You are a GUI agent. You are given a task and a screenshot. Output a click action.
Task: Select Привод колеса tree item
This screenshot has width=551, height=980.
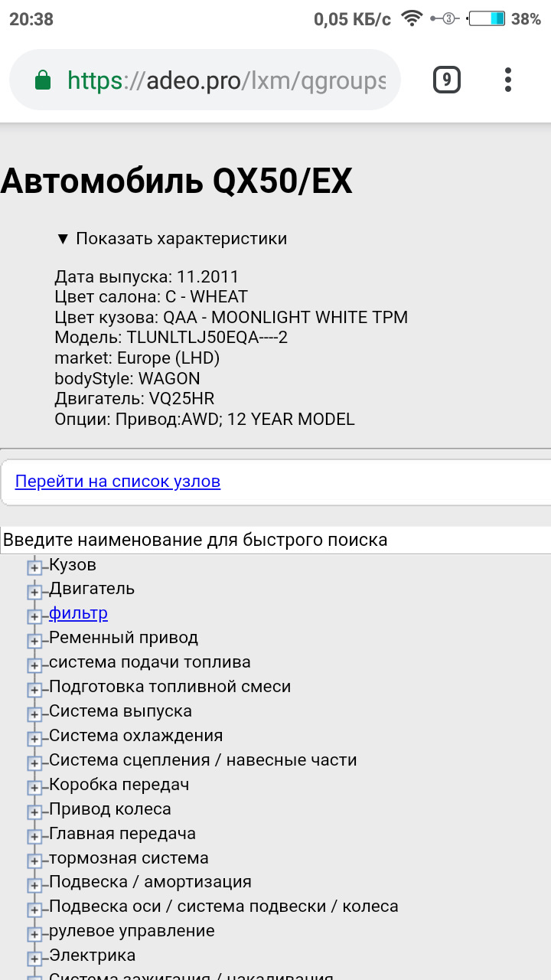click(x=110, y=809)
